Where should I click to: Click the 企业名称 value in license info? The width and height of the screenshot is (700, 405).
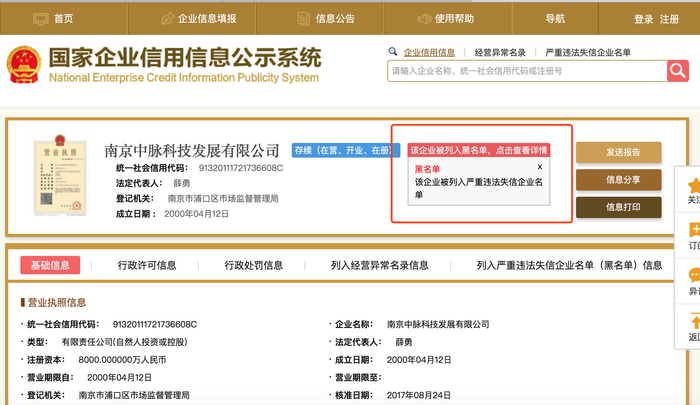point(438,324)
